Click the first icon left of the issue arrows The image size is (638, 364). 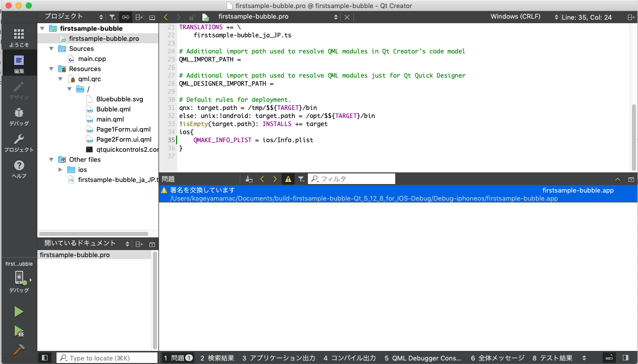tap(249, 179)
